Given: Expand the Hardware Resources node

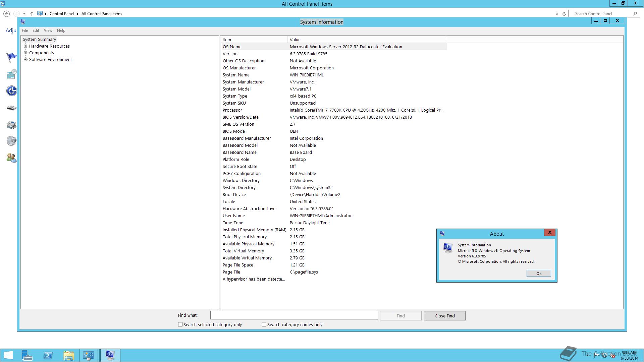Looking at the screenshot, I should click(25, 46).
